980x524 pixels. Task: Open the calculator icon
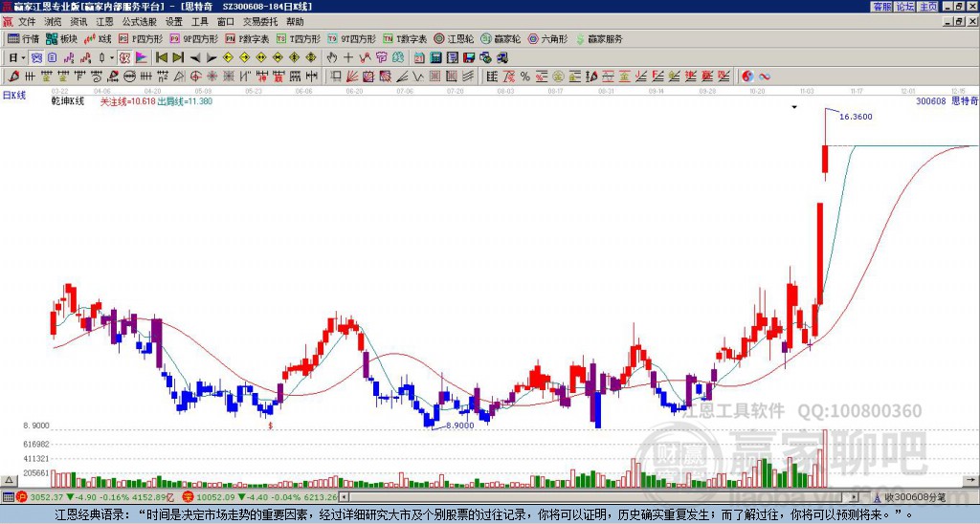coord(435,58)
